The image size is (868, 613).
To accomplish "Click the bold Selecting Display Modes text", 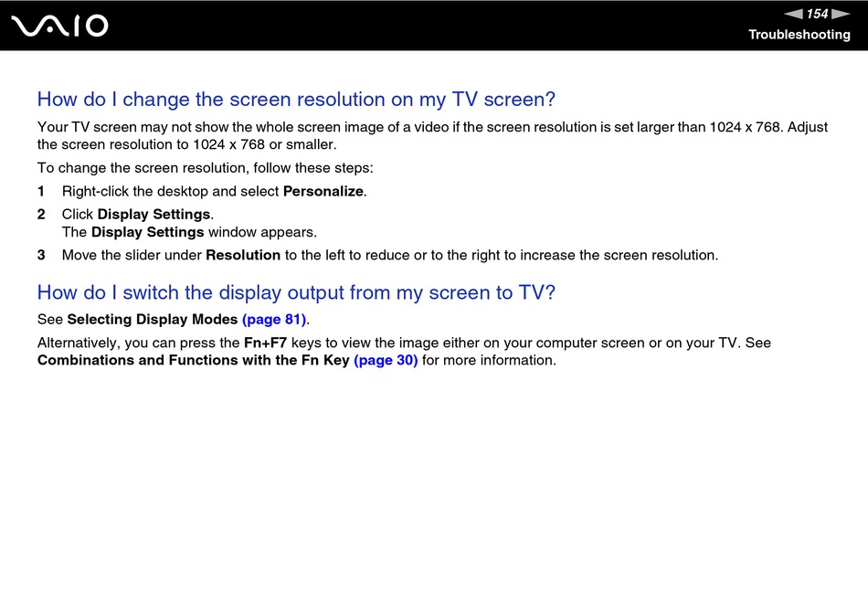I will pyautogui.click(x=153, y=319).
